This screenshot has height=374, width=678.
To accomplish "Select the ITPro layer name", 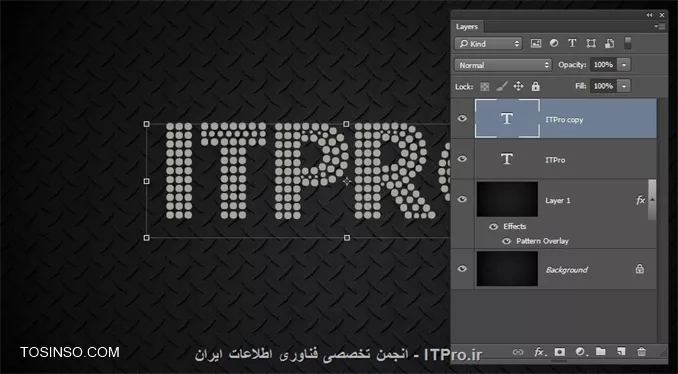I will [x=555, y=160].
